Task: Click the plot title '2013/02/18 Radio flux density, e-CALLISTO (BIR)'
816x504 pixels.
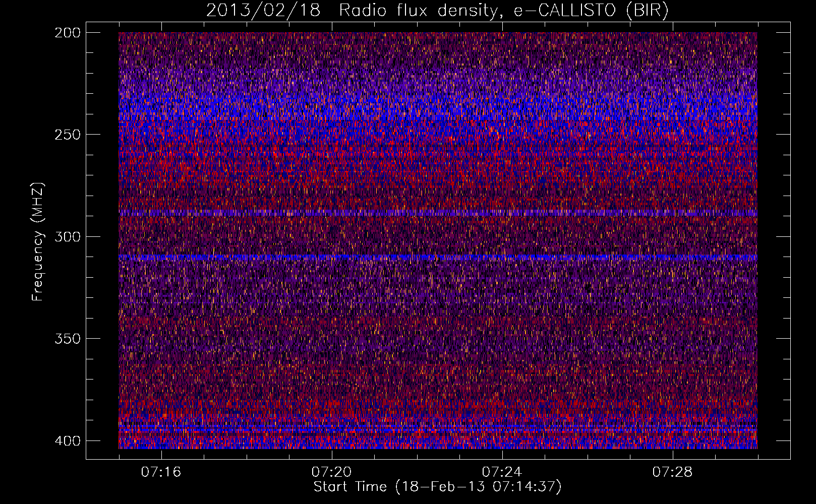Action: coord(437,11)
